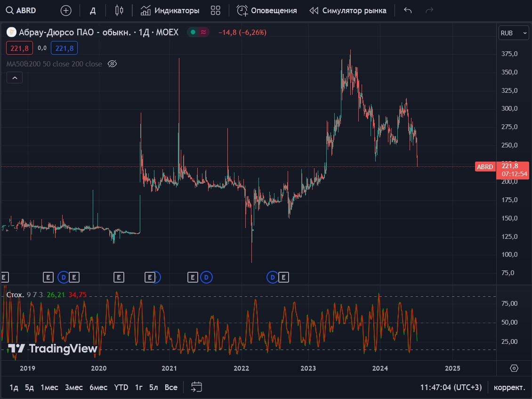Select the 6мес date range
Viewport: 532px width, 399px height.
(98, 387)
